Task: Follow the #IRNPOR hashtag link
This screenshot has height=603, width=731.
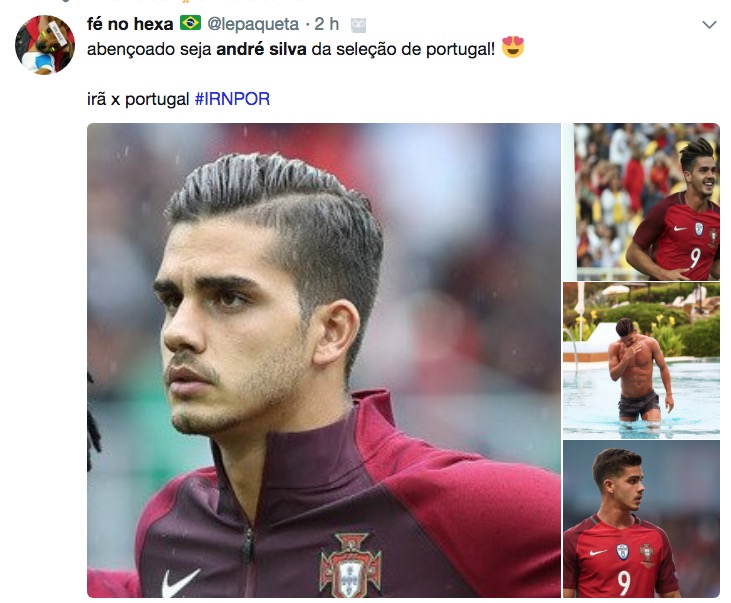Action: tap(232, 99)
